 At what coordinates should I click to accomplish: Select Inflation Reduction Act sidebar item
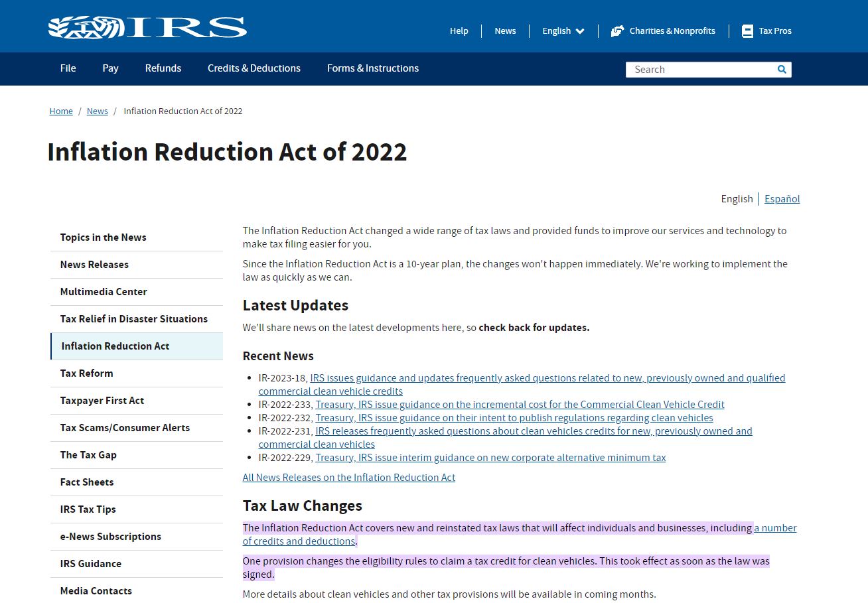(x=137, y=346)
